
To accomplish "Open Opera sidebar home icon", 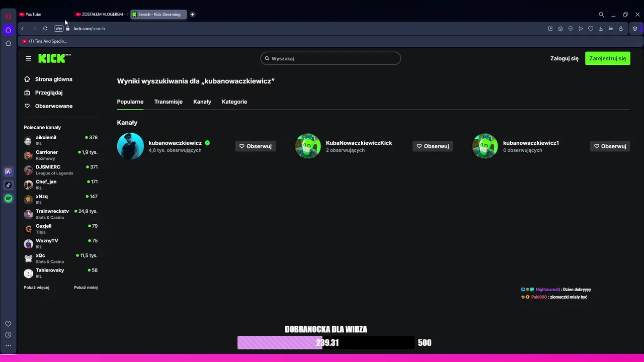I will coord(8,30).
